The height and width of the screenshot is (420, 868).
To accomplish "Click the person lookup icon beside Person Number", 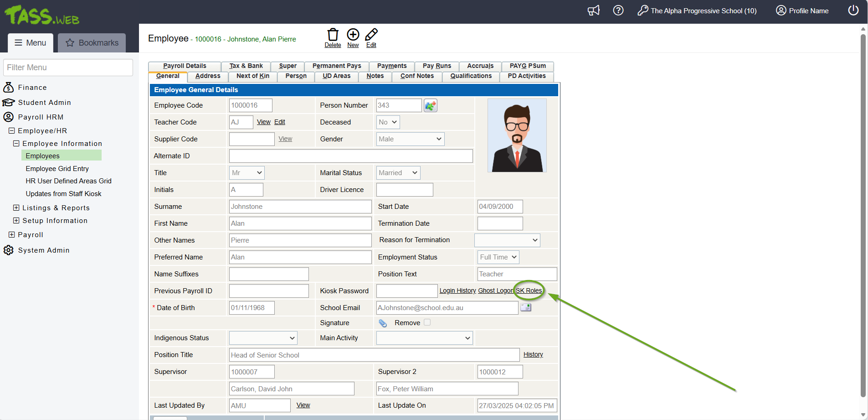I will 431,105.
